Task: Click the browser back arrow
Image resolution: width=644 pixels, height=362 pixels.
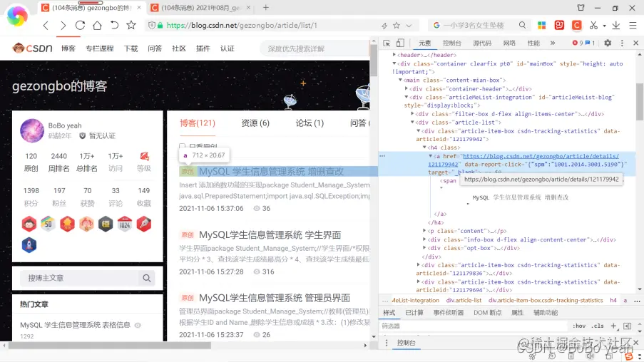Action: coord(46,26)
